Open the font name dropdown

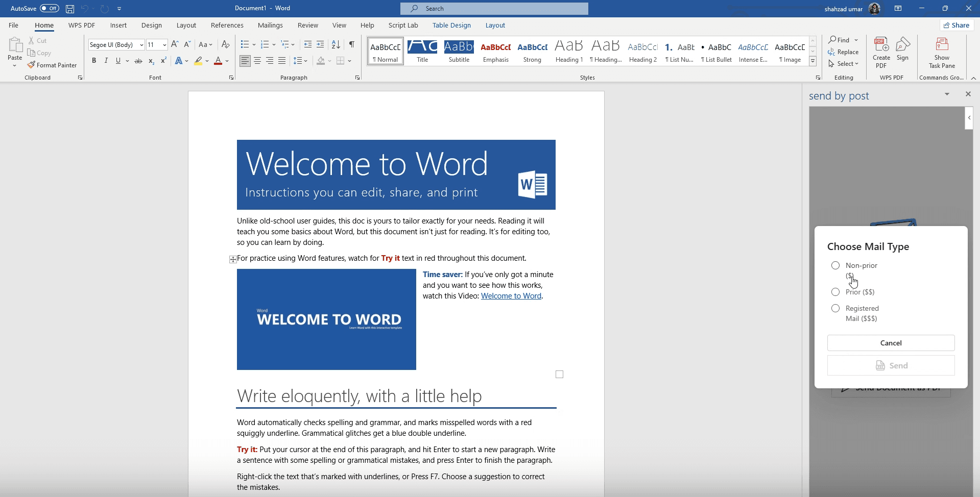tap(141, 45)
